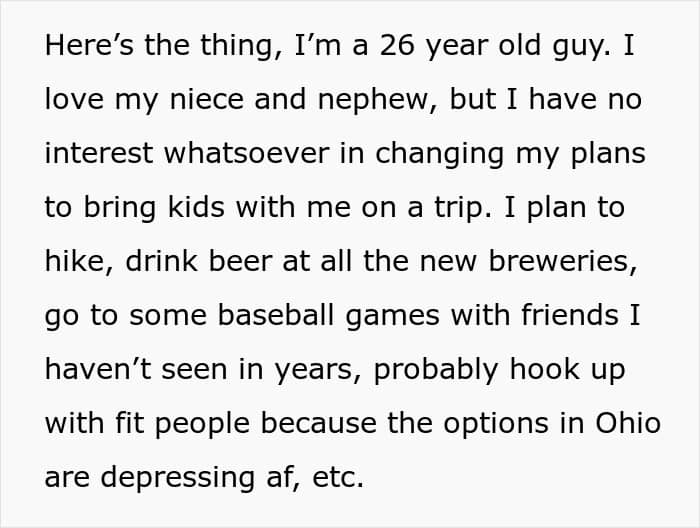Screen dimensions: 700x528
Task: Select the word "etc." at the end
Action: click(x=338, y=478)
